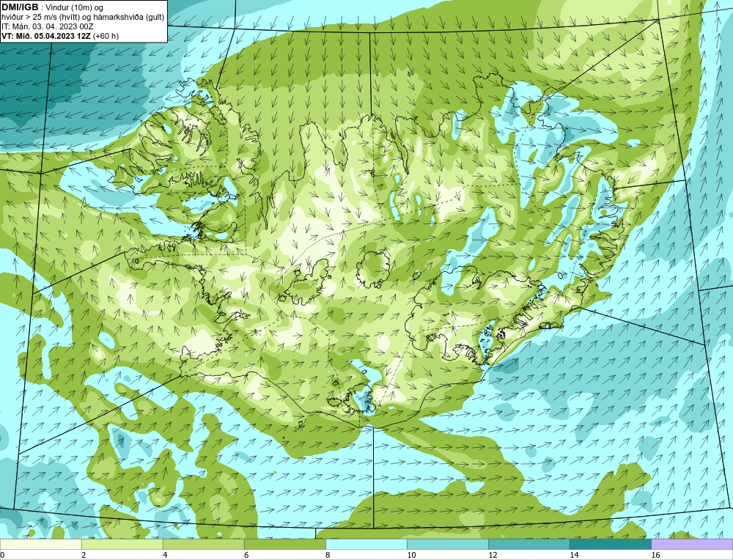The image size is (733, 560).
Task: Click the legend label '16'
Action: click(655, 555)
